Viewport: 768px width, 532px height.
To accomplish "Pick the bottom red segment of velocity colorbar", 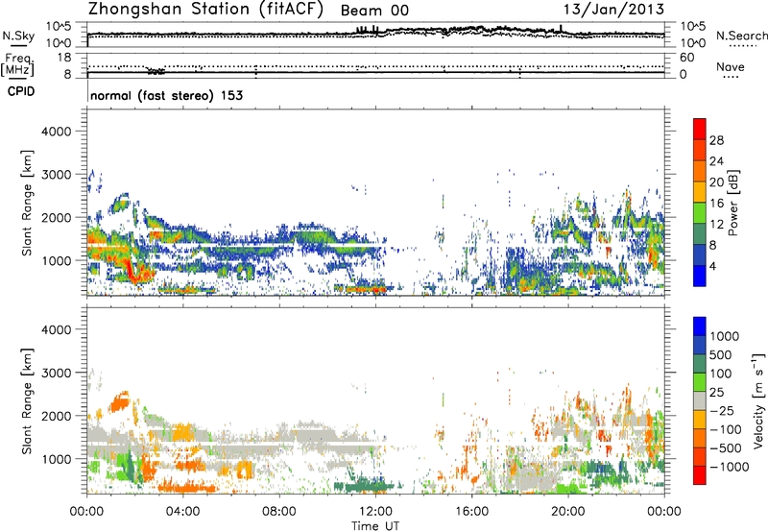I will (x=700, y=475).
